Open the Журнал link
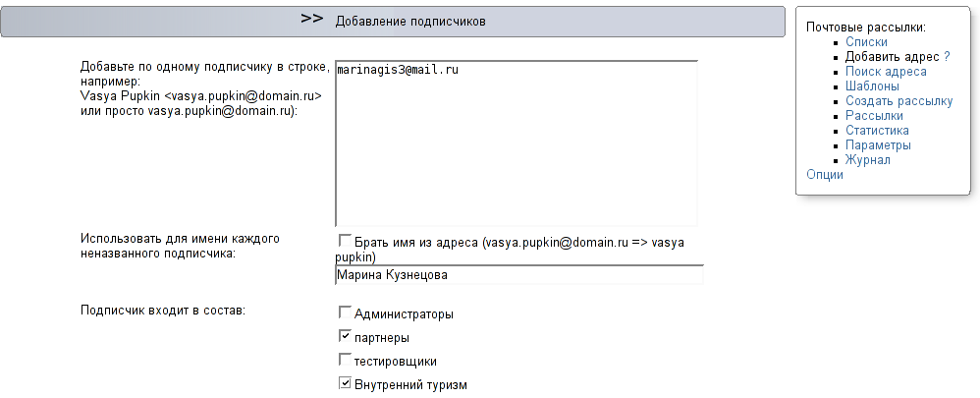 tap(867, 160)
